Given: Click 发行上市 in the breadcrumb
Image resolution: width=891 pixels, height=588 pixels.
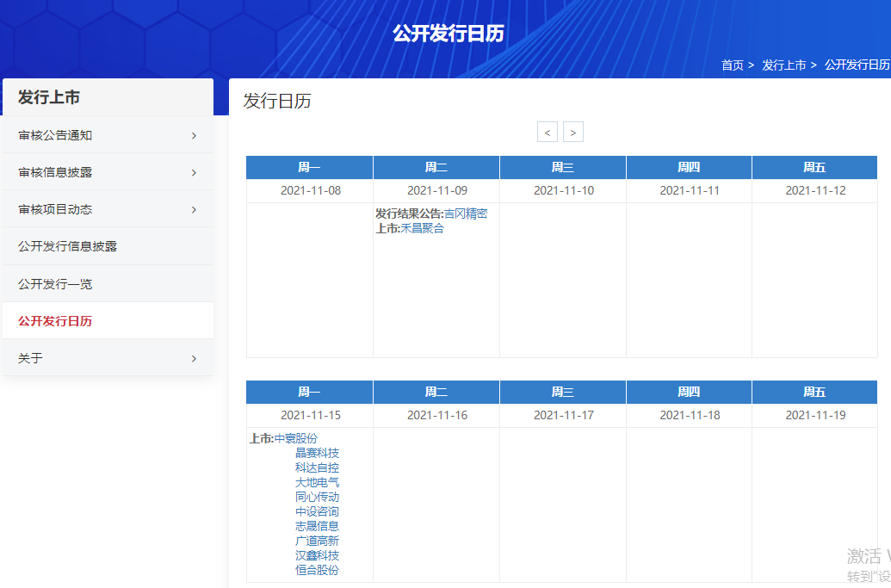Looking at the screenshot, I should [783, 65].
